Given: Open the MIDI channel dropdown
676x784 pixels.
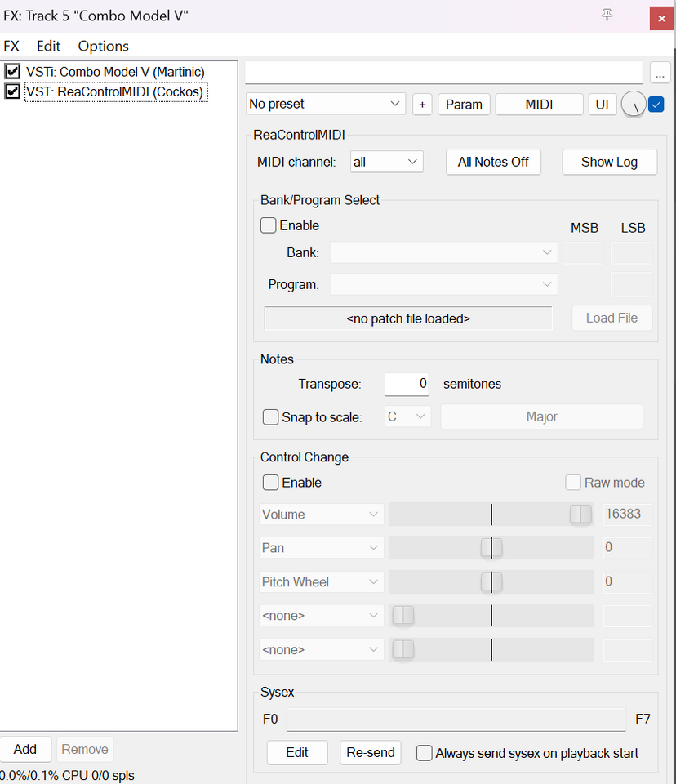Looking at the screenshot, I should point(386,162).
